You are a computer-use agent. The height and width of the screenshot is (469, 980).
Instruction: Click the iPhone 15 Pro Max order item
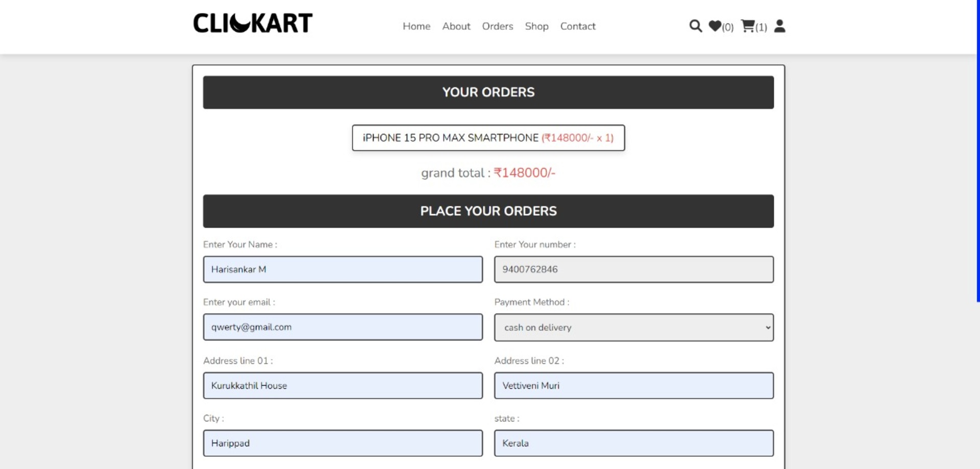488,138
